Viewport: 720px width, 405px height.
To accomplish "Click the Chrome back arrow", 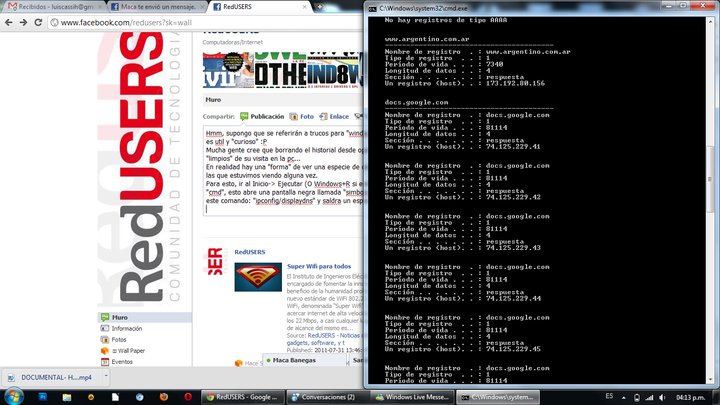I will coord(8,22).
